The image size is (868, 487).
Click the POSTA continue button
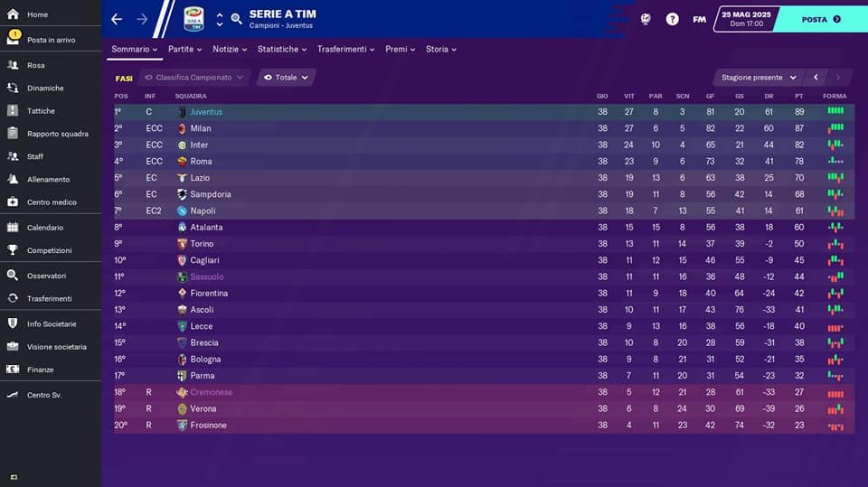pos(821,19)
